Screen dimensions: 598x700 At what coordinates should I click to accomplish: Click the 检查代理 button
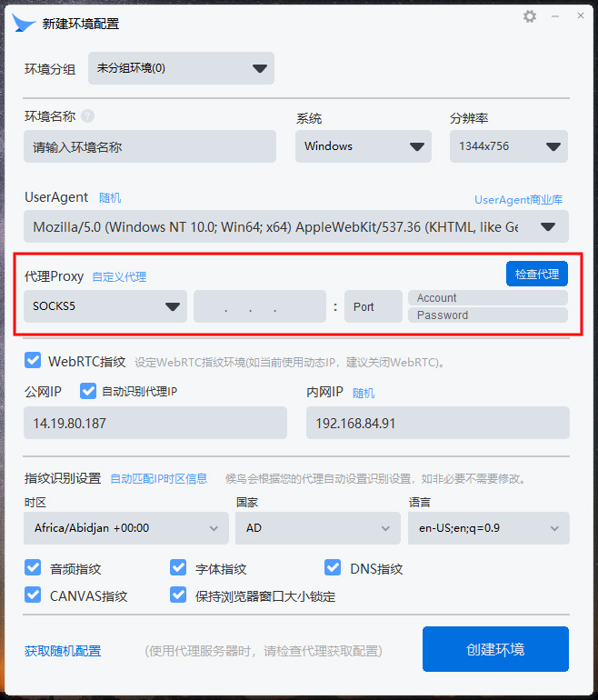point(537,274)
